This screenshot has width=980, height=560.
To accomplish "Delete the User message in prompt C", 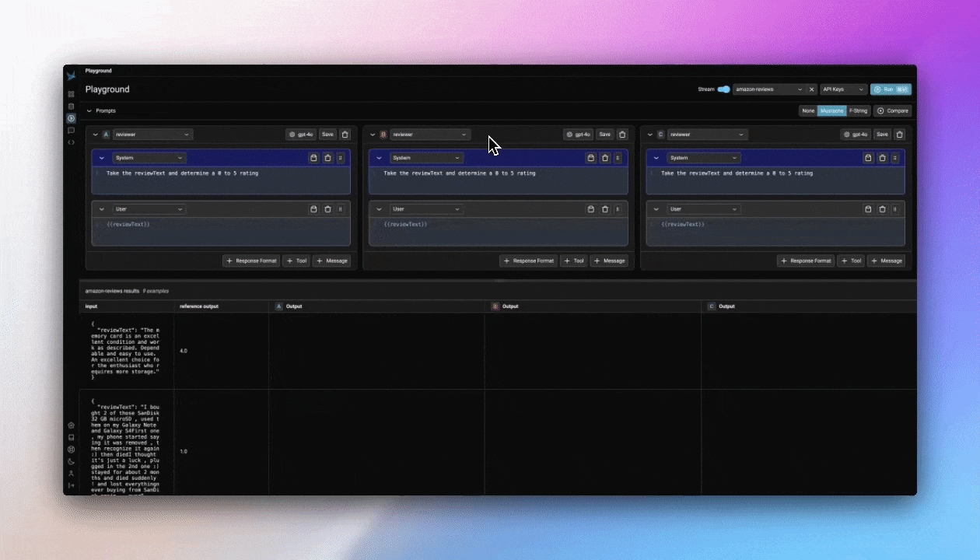I will pos(882,209).
